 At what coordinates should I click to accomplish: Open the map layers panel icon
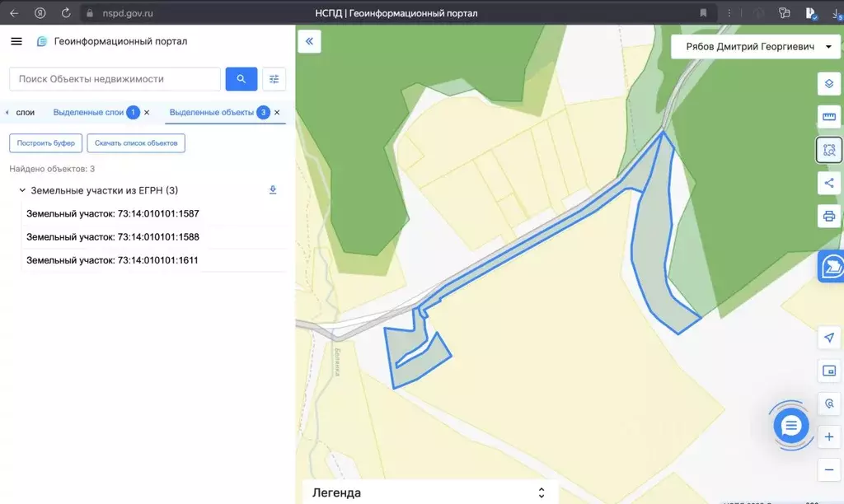pos(828,85)
